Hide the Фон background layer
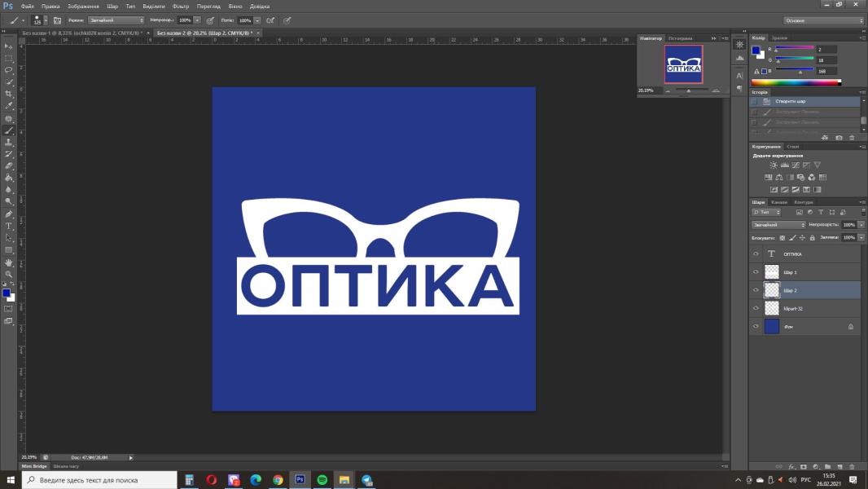This screenshot has height=489, width=868. pos(756,327)
